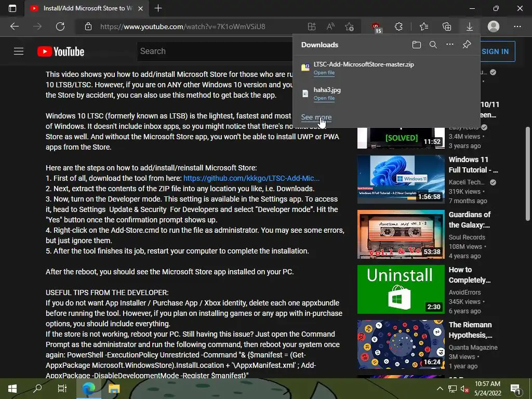Open the Windows Start menu
Image resolution: width=532 pixels, height=399 pixels.
pyautogui.click(x=12, y=389)
